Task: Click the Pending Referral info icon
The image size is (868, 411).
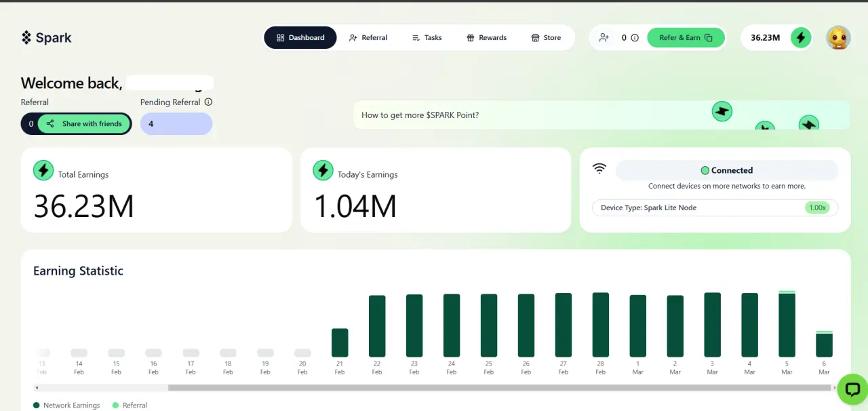Action: (208, 102)
